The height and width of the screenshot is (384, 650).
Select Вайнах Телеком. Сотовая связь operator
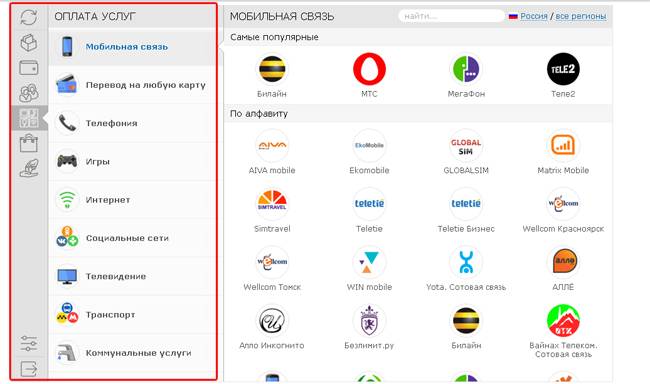tap(563, 332)
